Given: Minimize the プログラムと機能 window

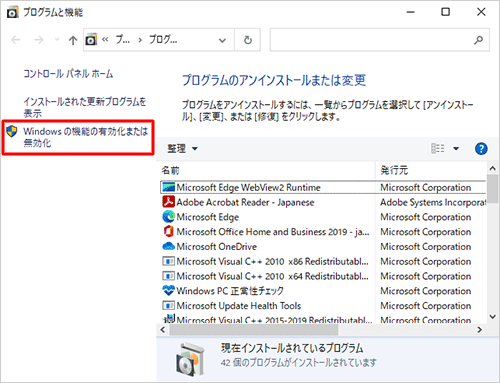Looking at the screenshot, I should [411, 12].
